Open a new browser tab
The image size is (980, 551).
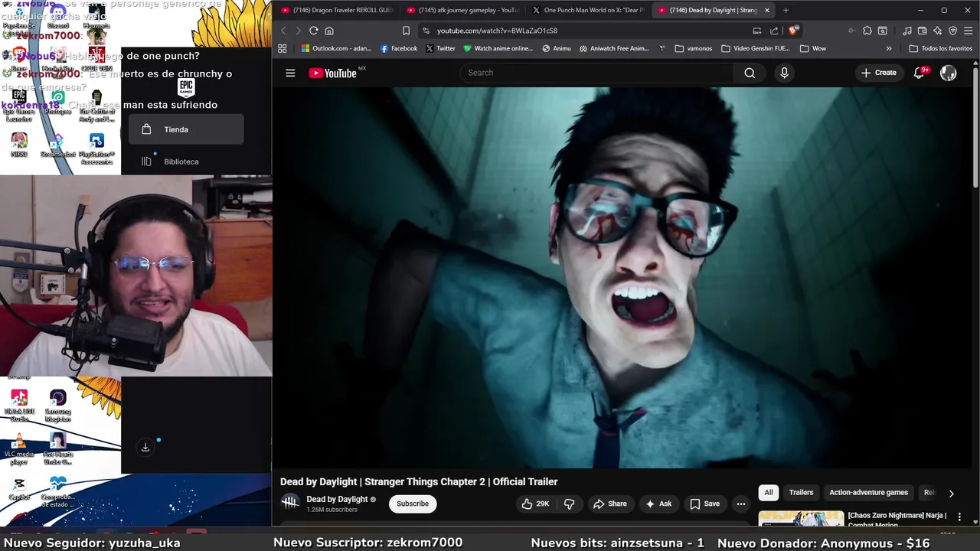pyautogui.click(x=786, y=10)
